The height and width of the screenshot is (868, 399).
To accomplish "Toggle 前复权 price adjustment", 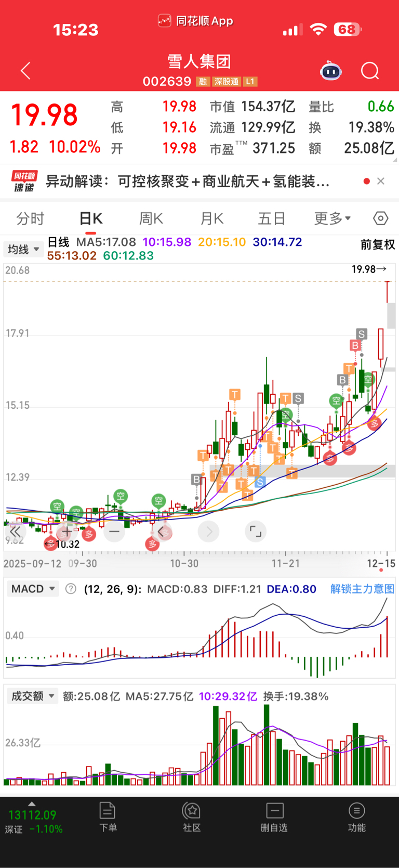I will click(378, 244).
